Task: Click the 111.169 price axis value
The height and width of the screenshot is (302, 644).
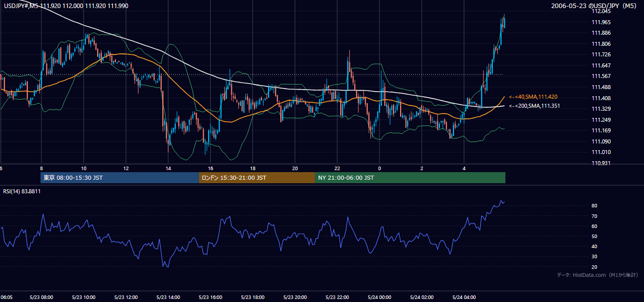Action: pos(601,130)
